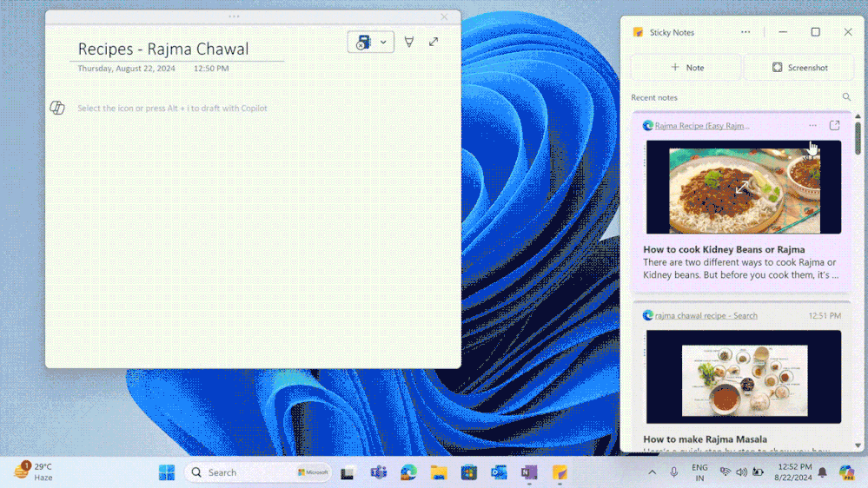This screenshot has width=868, height=488.
Task: Open Sticky Notes more options menu
Action: [x=745, y=32]
